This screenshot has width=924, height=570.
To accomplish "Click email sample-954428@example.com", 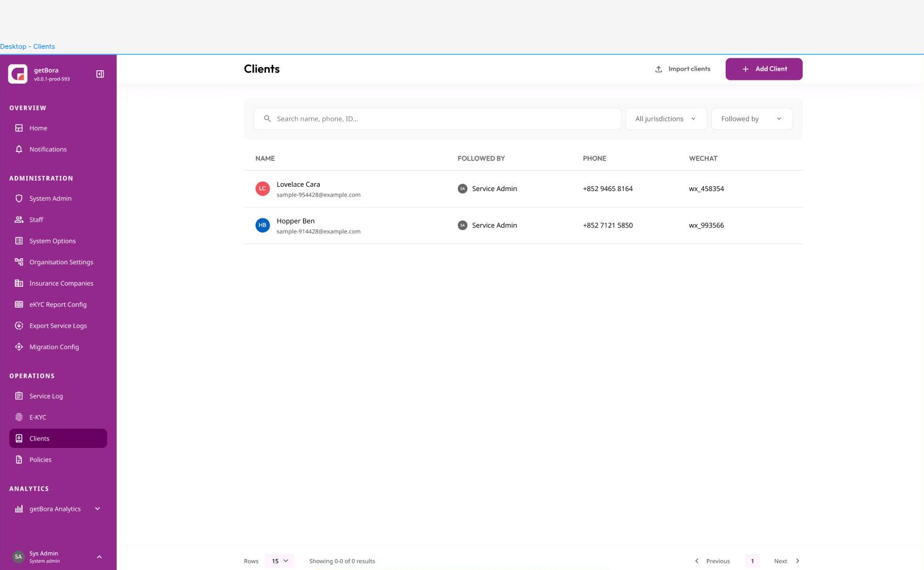I will pos(318,195).
